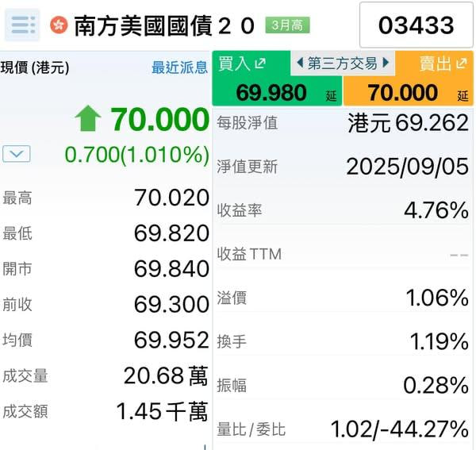The height and width of the screenshot is (450, 476).
Task: Click the 量比/委比 label
Action: pyautogui.click(x=251, y=429)
